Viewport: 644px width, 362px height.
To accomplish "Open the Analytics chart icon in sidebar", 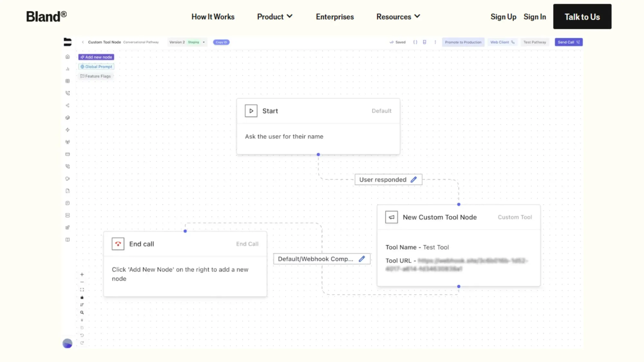I will click(68, 69).
